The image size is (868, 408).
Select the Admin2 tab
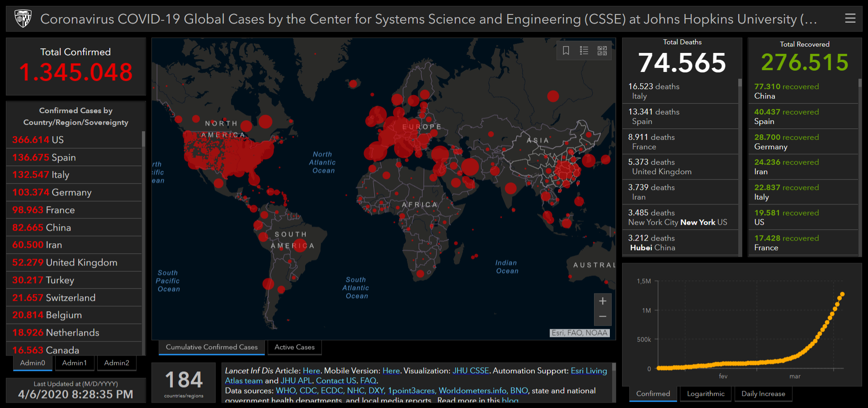117,363
